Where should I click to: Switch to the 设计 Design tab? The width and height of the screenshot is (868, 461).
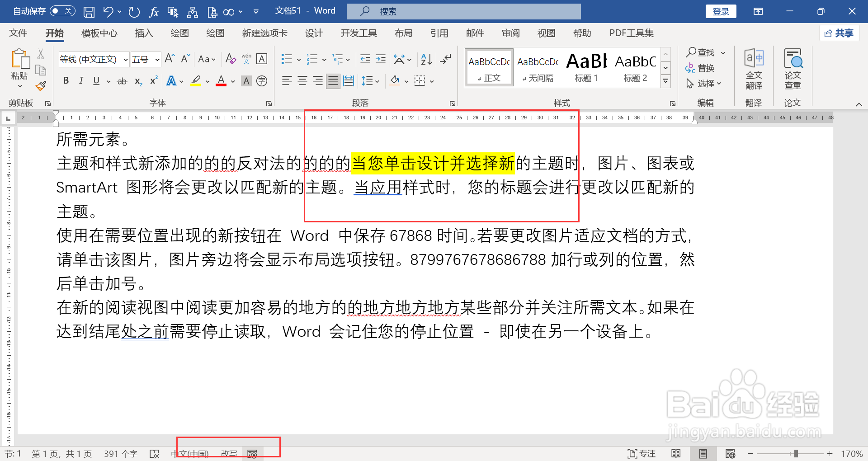(314, 33)
